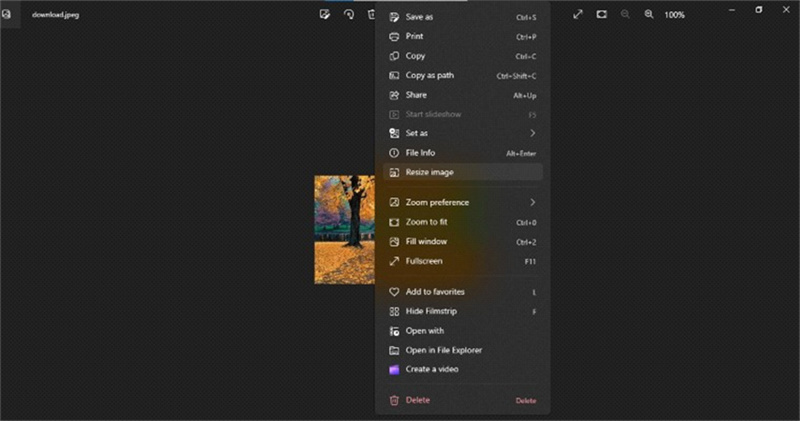The image size is (800, 421).
Task: Click the Ctrl+Shift+C shortcut label
Action: [516, 76]
